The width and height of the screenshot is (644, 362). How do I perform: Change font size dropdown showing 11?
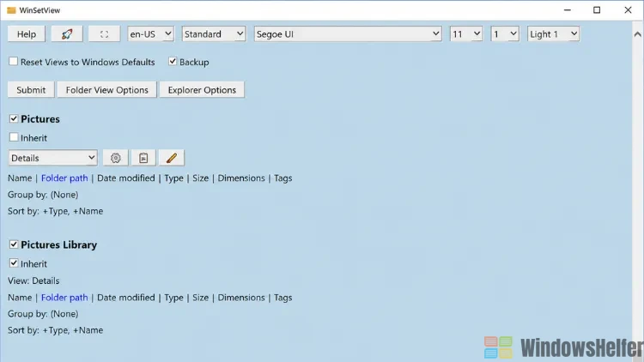[466, 34]
